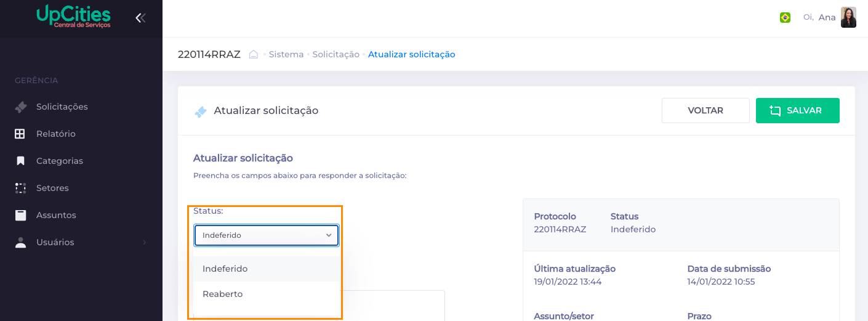Follow the Sistema breadcrumb link

tap(286, 54)
